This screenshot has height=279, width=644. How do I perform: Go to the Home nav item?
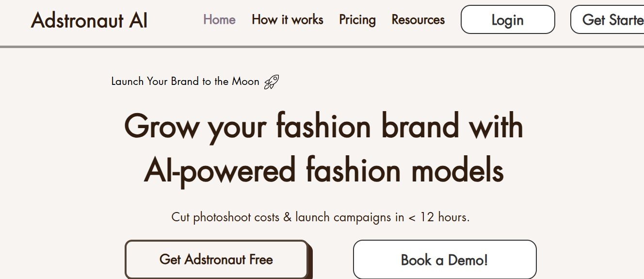pos(219,20)
